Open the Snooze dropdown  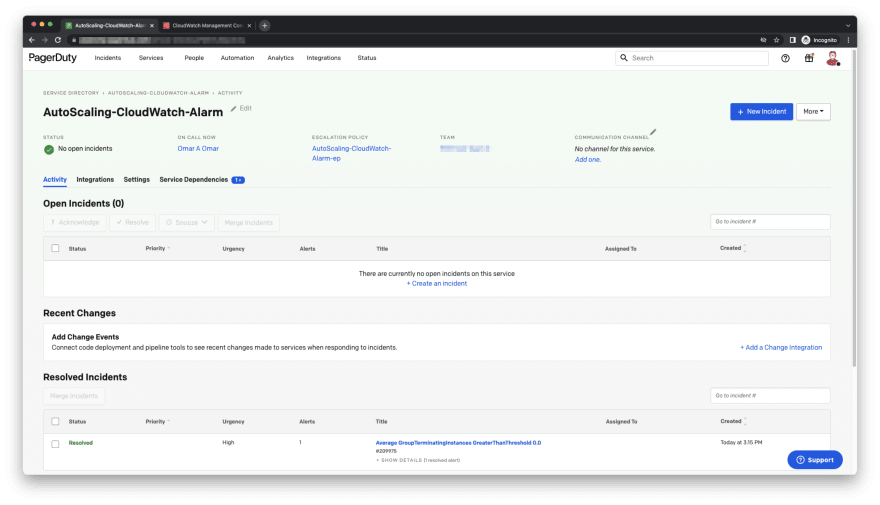pyautogui.click(x=186, y=223)
